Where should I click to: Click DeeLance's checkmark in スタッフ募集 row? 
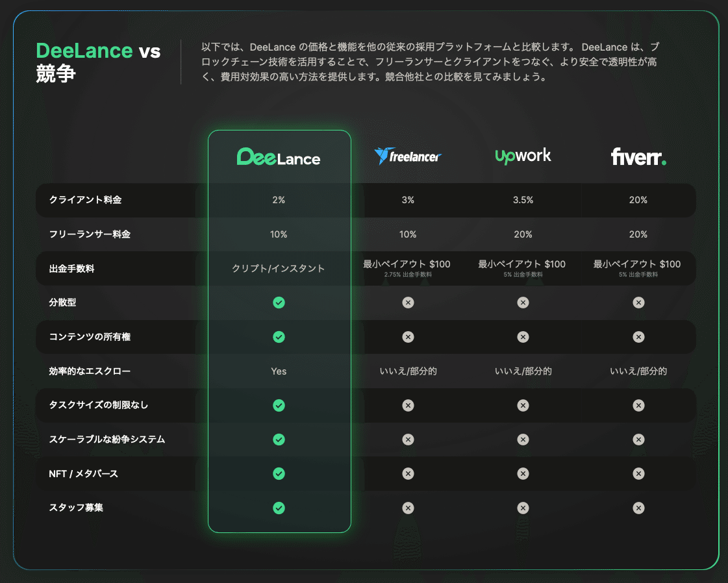279,508
